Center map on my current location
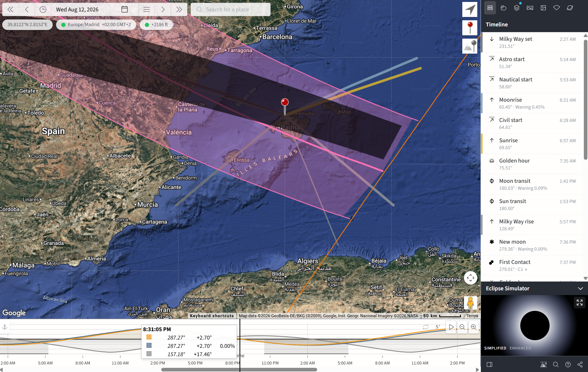The height and width of the screenshot is (372, 588). coord(470,9)
